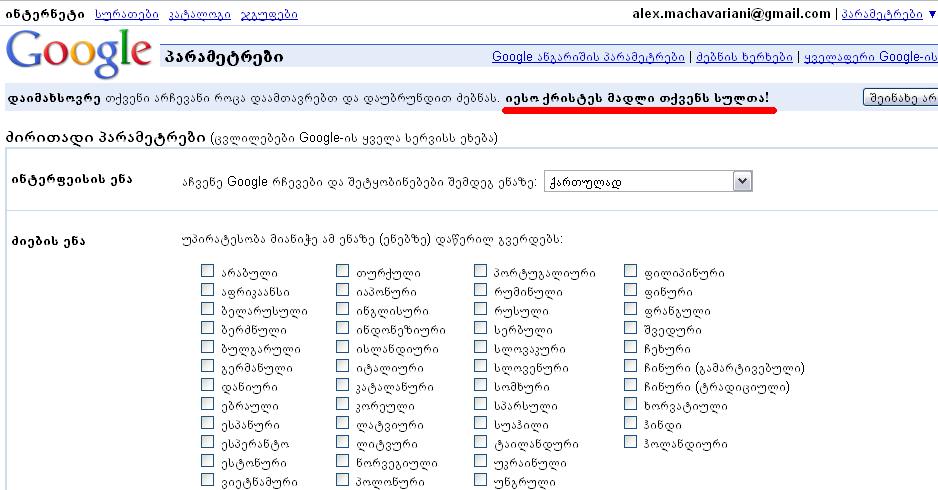Check the კატალანური language checkbox
Viewport: 938px width, 490px height.
(343, 385)
